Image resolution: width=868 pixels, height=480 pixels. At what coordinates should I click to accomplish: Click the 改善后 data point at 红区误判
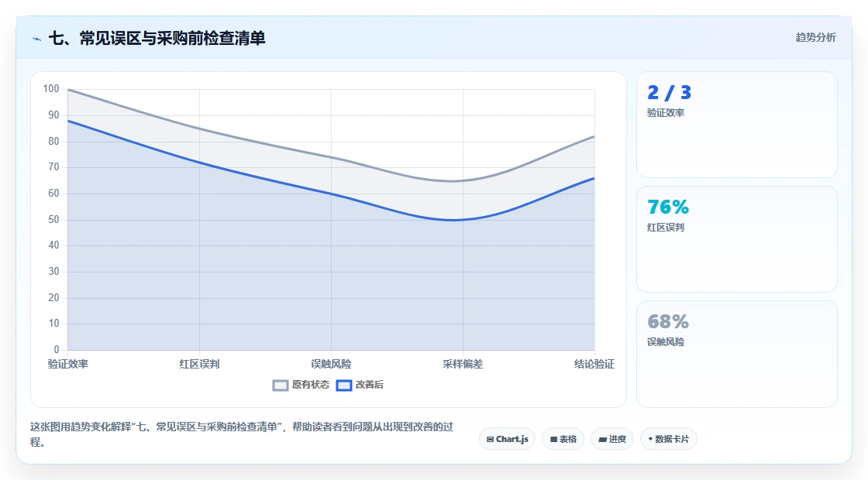point(199,163)
